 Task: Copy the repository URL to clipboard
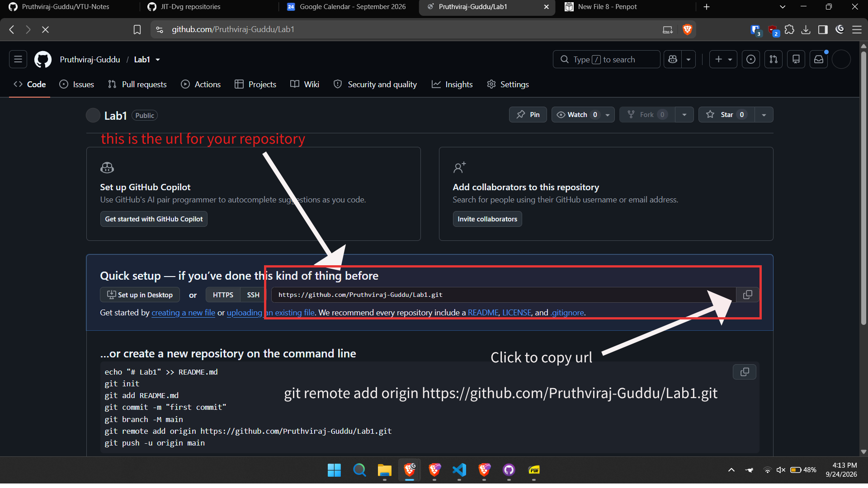(748, 295)
